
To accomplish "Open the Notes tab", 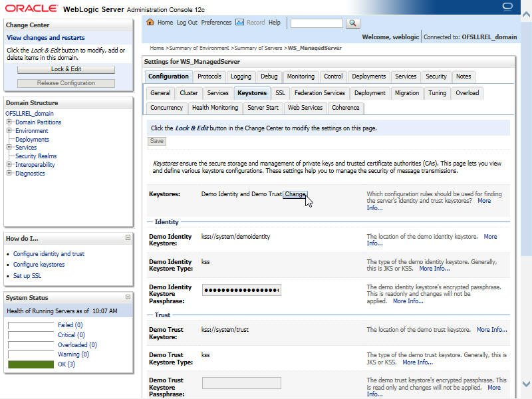I will (463, 76).
